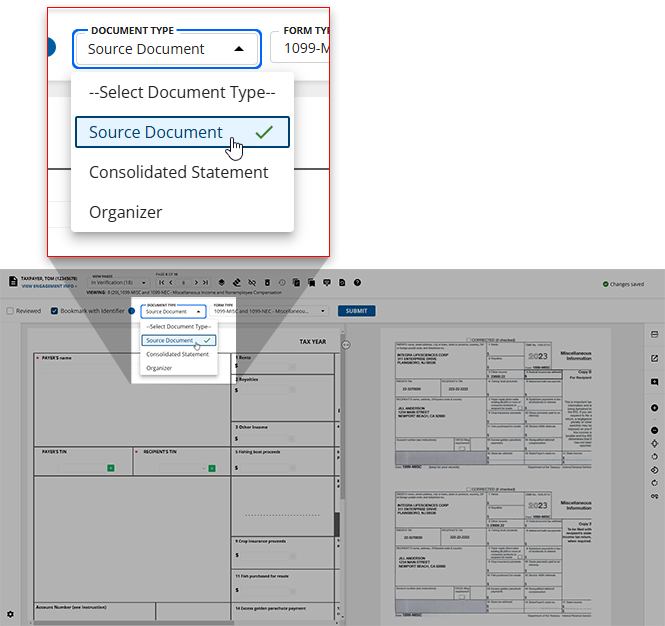Select the eraser clear-data tool in toolbar
Screen dimensions: 665x626
(237, 282)
